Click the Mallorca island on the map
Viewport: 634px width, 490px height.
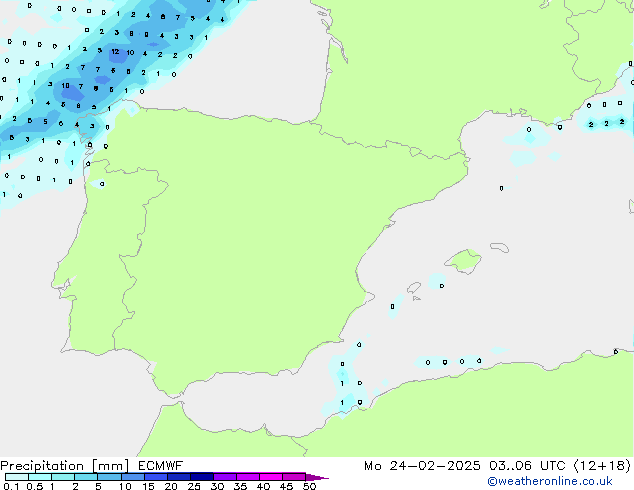point(463,261)
